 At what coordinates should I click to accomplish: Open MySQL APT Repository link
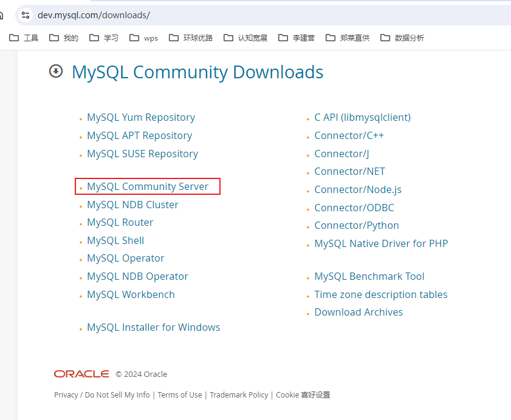click(140, 135)
